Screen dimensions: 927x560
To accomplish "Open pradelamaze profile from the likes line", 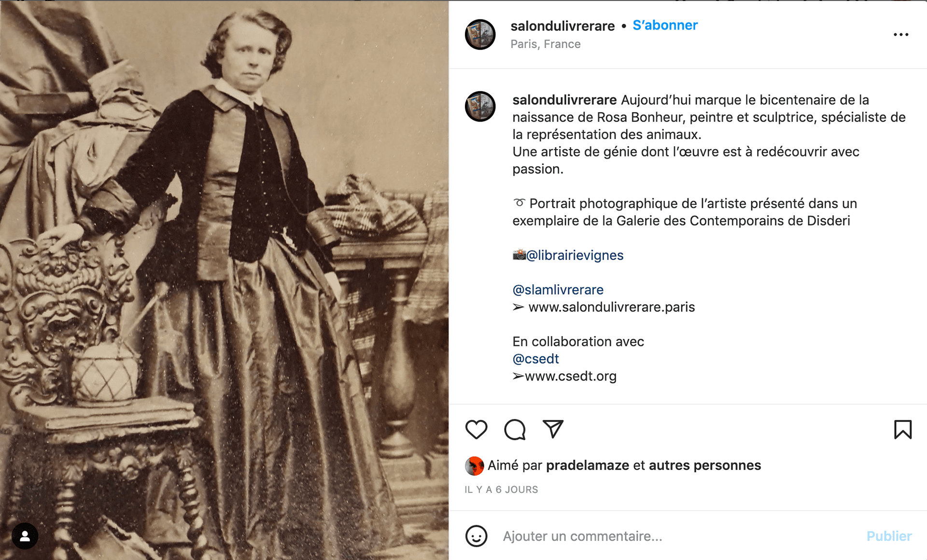I will [588, 465].
